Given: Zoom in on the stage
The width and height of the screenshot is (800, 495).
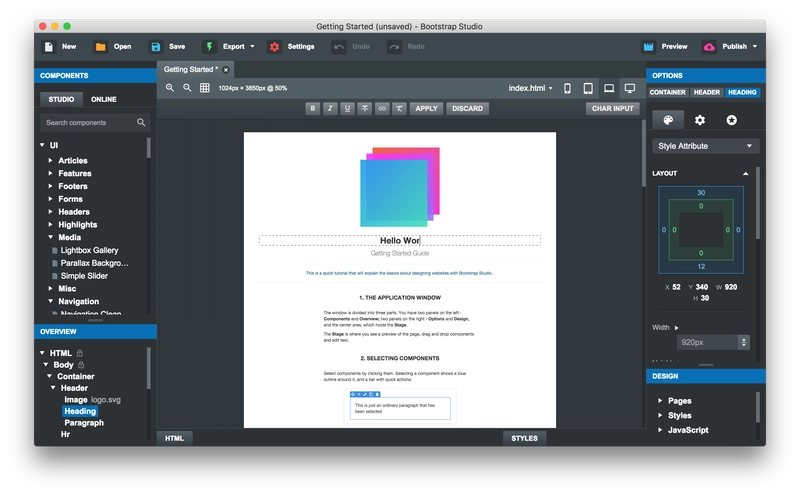Looking at the screenshot, I should [x=170, y=88].
